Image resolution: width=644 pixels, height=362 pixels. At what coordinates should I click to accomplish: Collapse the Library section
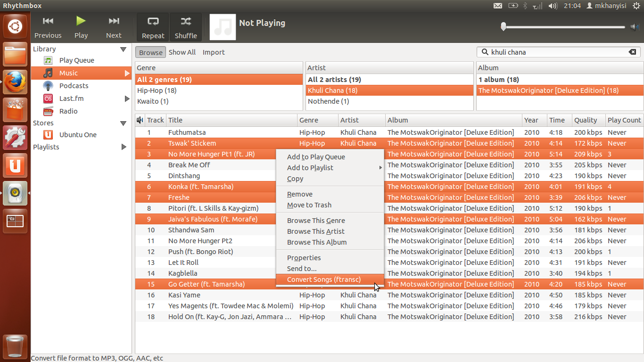[123, 49]
